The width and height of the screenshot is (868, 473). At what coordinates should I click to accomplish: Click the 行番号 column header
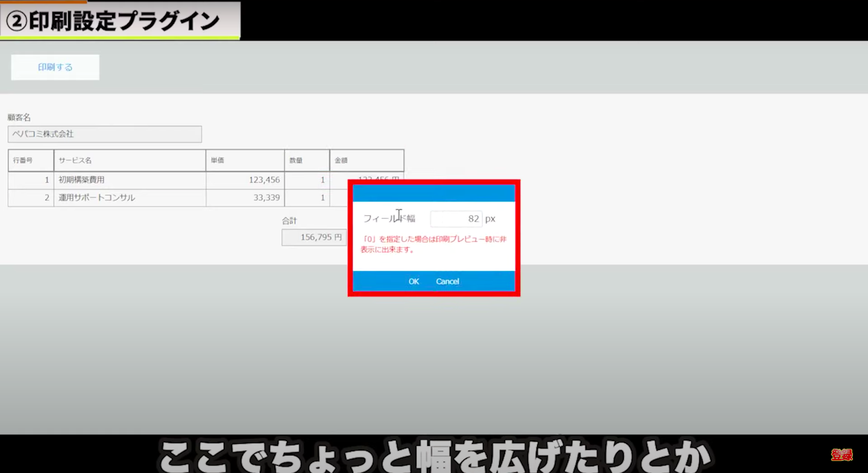tap(31, 161)
